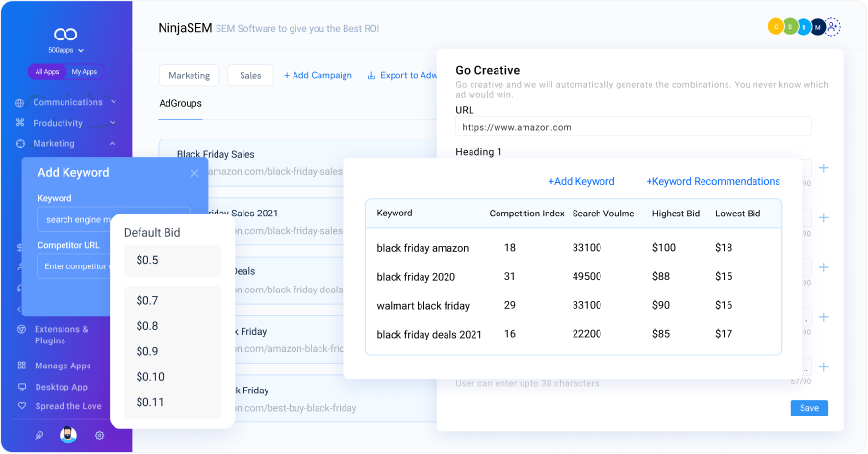The image size is (868, 454).
Task: Open the AdGroups tab
Action: coord(180,104)
